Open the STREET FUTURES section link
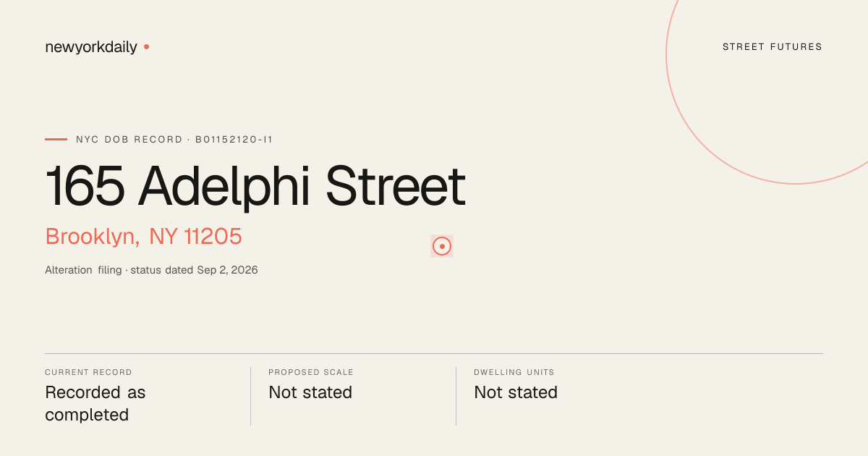This screenshot has height=456, width=868. 773,47
